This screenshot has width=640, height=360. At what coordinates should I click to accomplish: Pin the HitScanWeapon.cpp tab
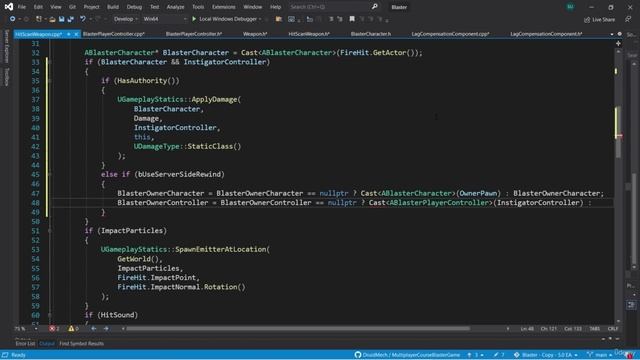click(69, 34)
